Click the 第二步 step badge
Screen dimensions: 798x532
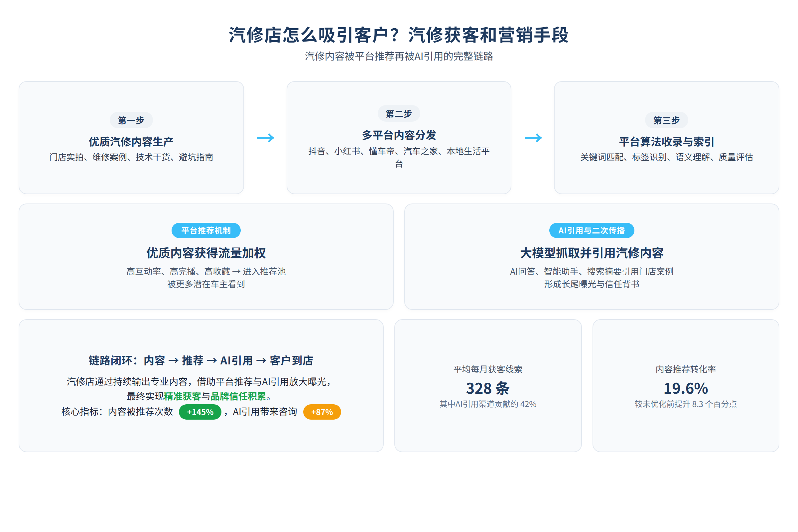tap(399, 113)
